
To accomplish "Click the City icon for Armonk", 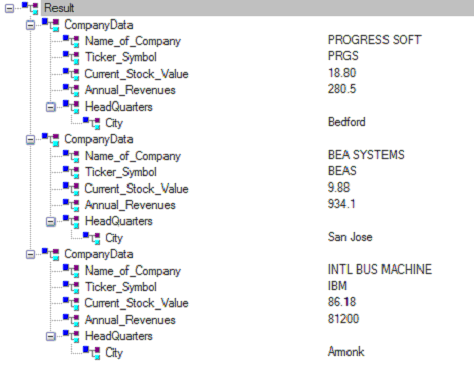I will tap(92, 353).
